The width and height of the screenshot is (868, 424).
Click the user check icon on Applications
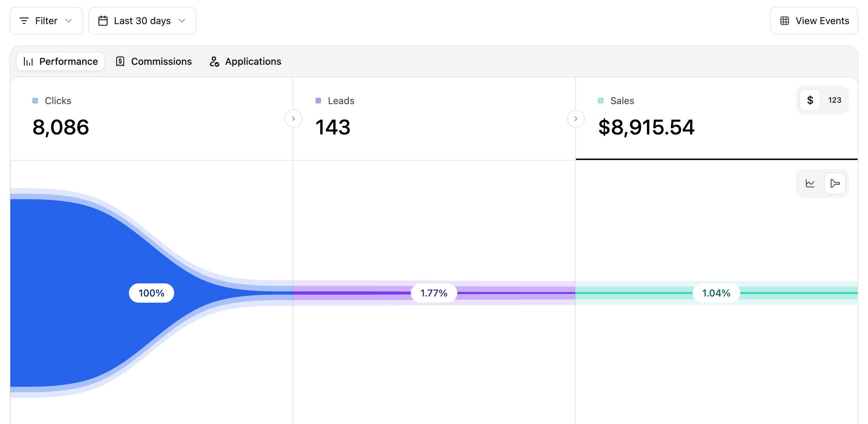point(214,61)
